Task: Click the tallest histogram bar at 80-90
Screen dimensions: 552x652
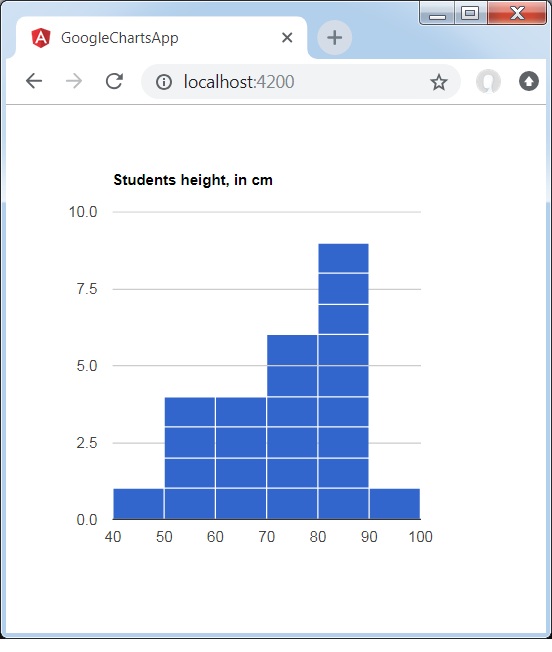Action: 343,381
